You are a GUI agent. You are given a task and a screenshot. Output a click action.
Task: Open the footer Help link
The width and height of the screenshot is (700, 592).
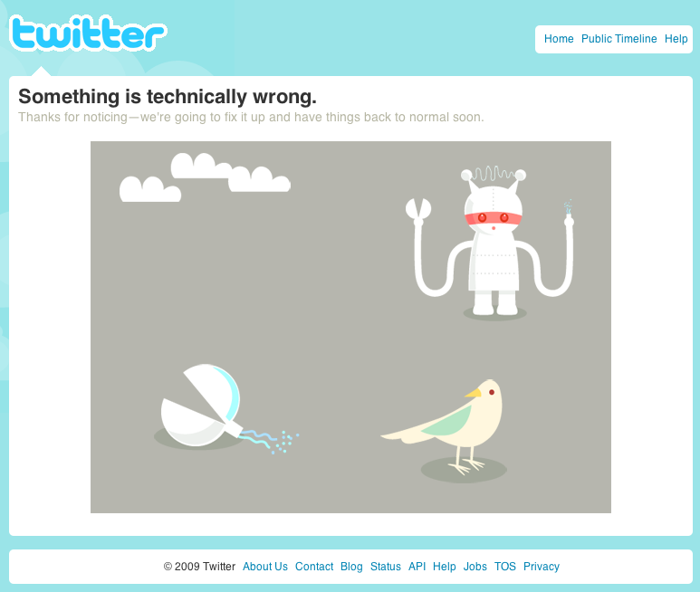(x=445, y=567)
